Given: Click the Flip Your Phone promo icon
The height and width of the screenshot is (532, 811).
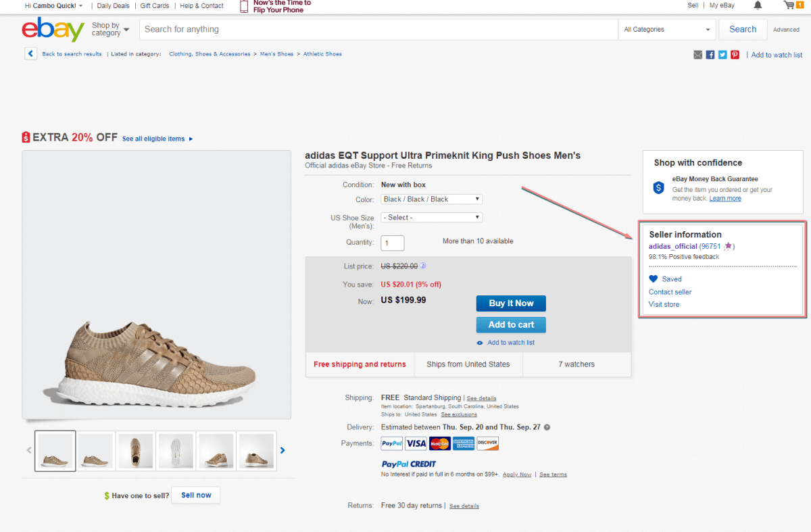Looking at the screenshot, I should coord(244,7).
